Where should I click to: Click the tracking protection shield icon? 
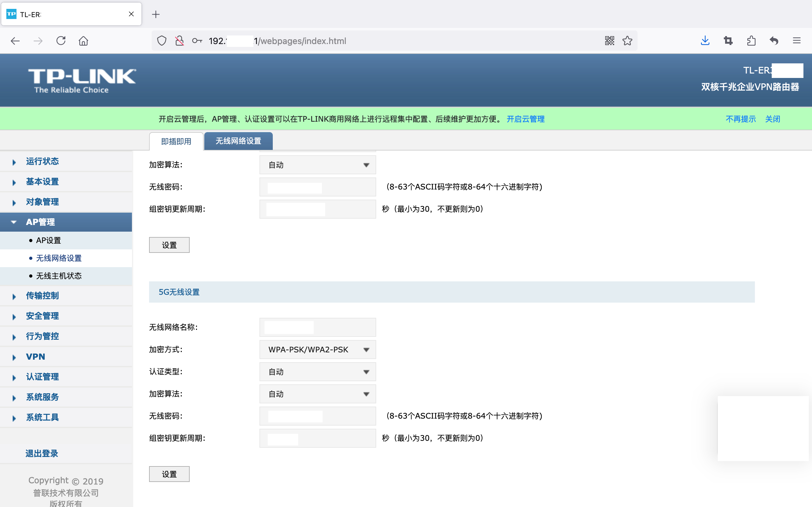pyautogui.click(x=162, y=41)
